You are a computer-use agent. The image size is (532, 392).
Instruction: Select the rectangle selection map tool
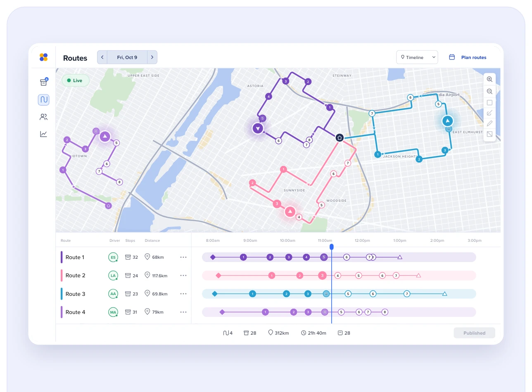pyautogui.click(x=489, y=103)
